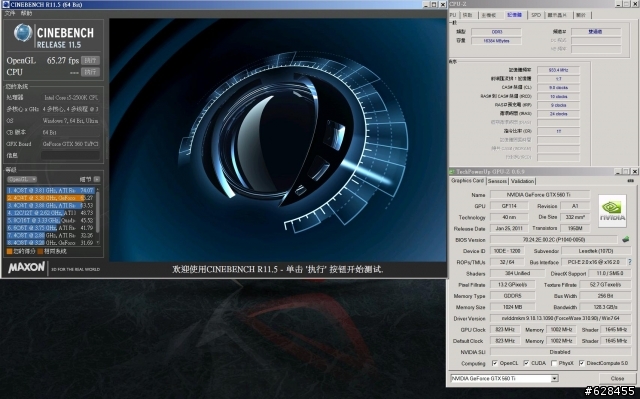Click the GF114 GPU field
Viewport: 640px width, 399px height.
(x=509, y=206)
